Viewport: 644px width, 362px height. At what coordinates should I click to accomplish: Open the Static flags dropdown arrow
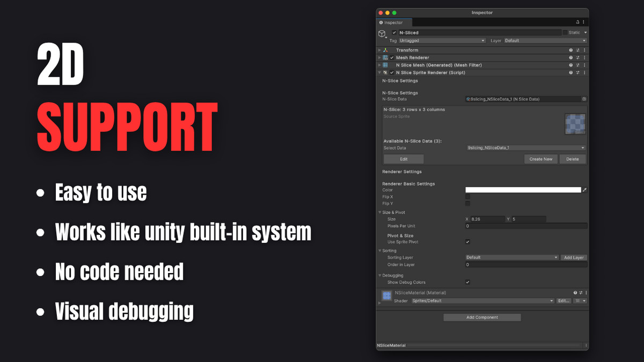(585, 33)
